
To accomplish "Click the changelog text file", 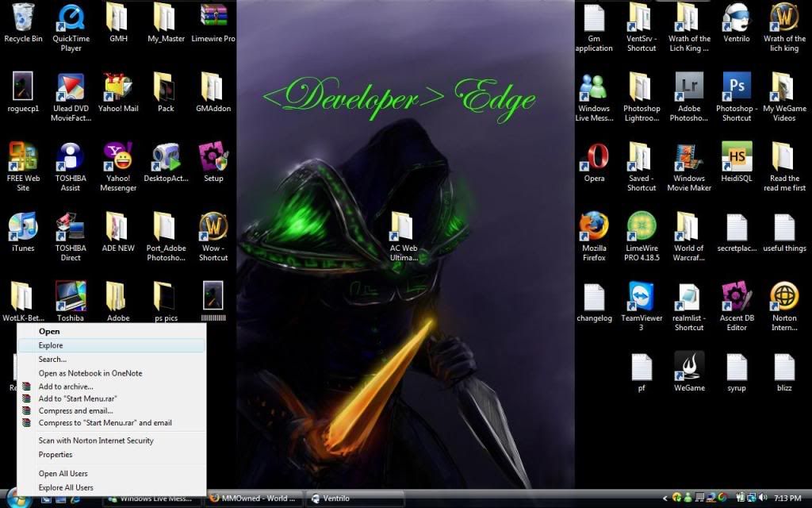I will (x=594, y=297).
